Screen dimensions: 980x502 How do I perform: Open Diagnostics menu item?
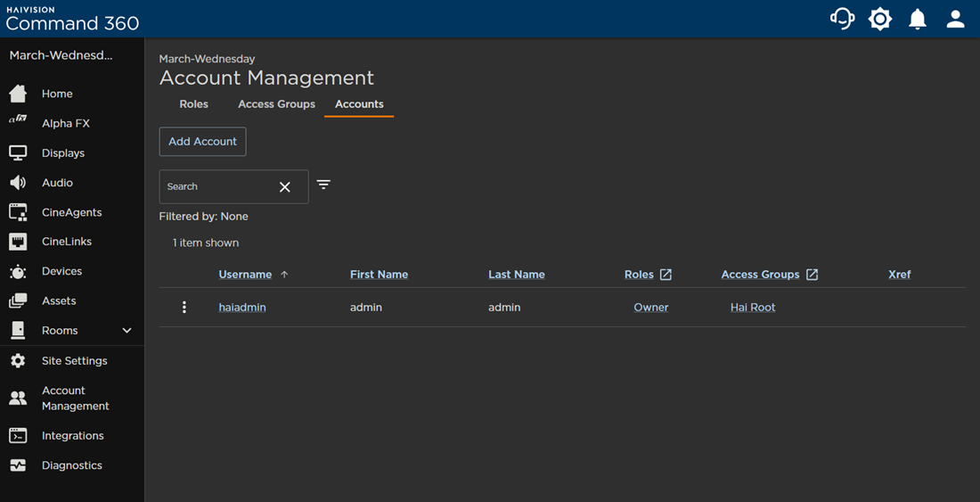[x=72, y=465]
